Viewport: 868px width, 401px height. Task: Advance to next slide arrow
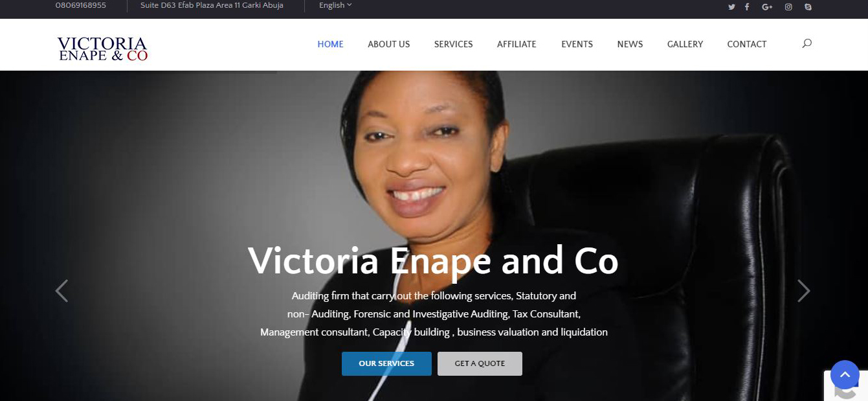(x=803, y=291)
